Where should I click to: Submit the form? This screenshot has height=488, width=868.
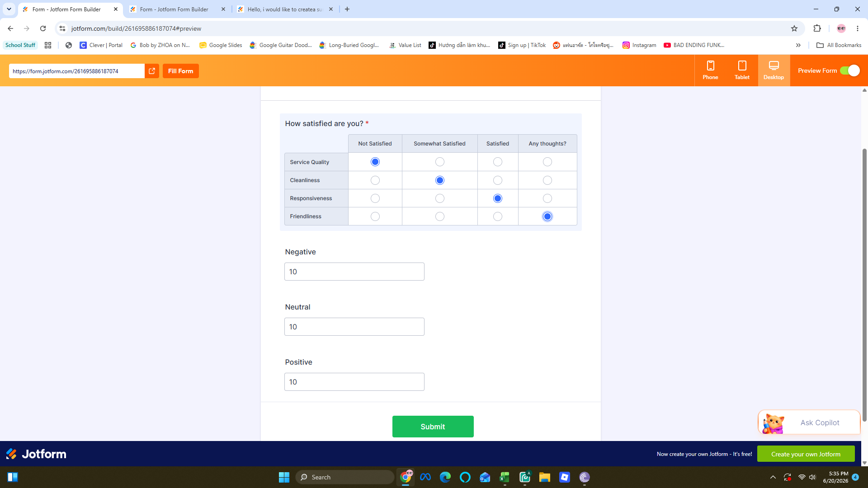tap(433, 427)
